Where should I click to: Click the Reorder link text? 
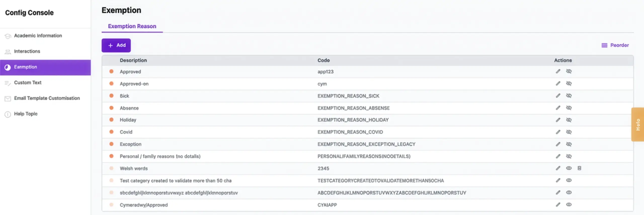coord(619,45)
